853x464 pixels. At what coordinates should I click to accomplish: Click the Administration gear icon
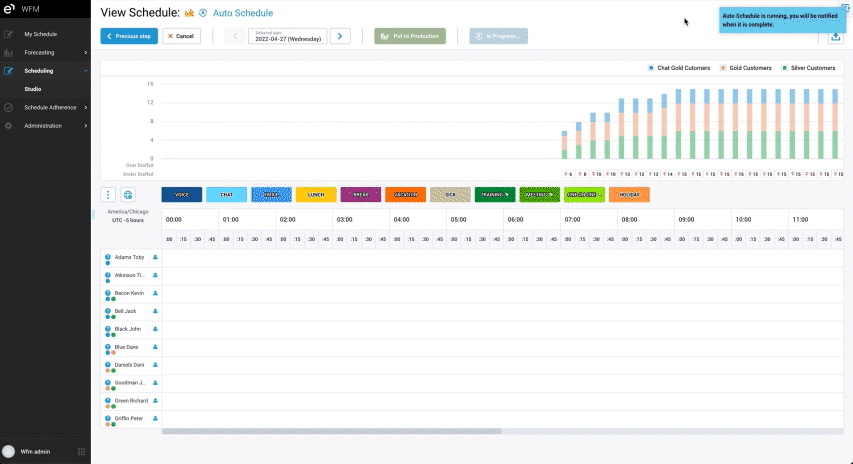9,126
